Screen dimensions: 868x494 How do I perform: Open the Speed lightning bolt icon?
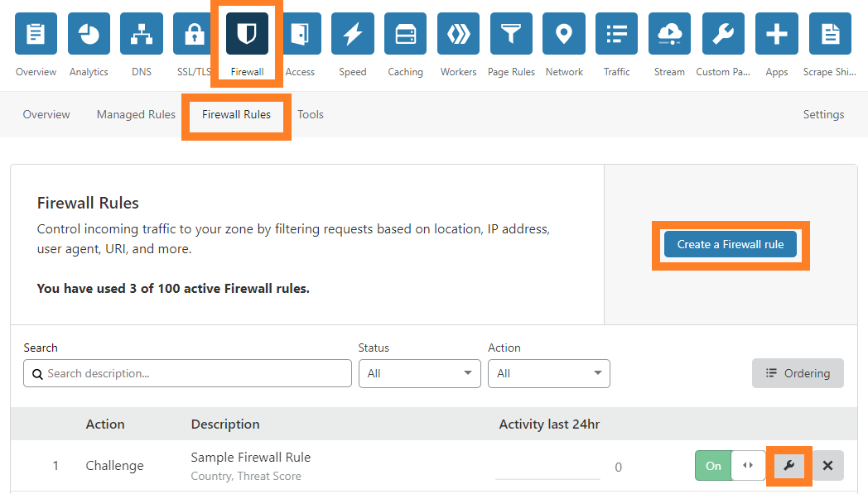352,33
